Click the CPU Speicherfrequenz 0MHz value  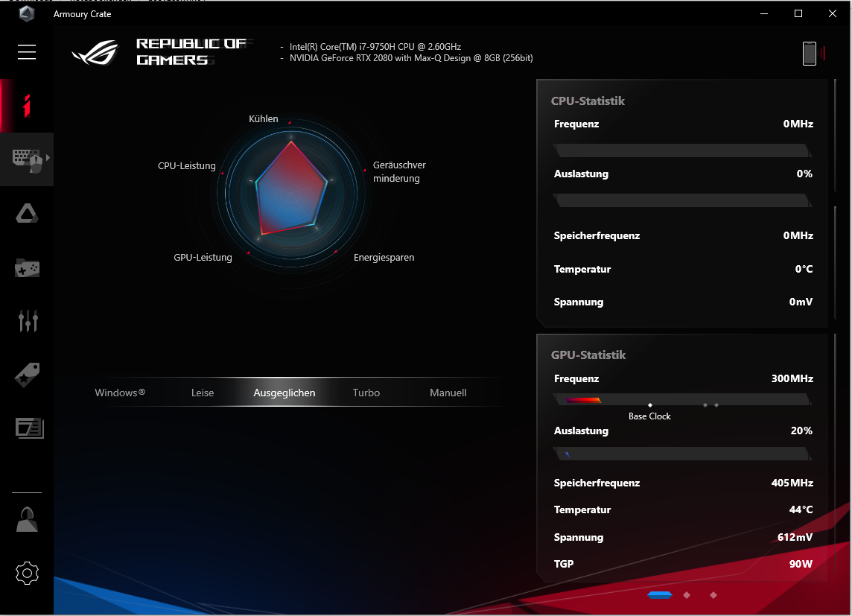798,236
